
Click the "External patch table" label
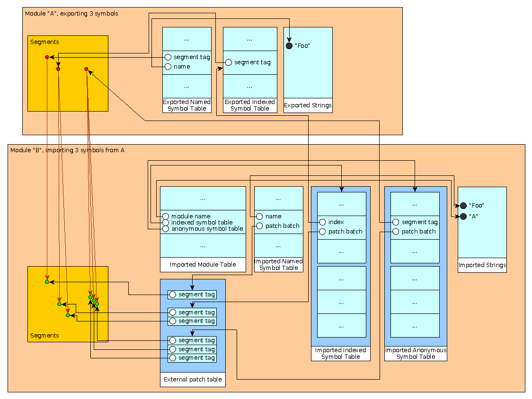(x=193, y=379)
